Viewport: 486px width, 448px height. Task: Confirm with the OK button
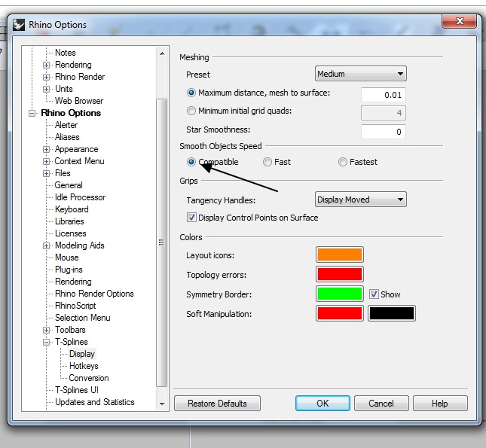pos(322,404)
